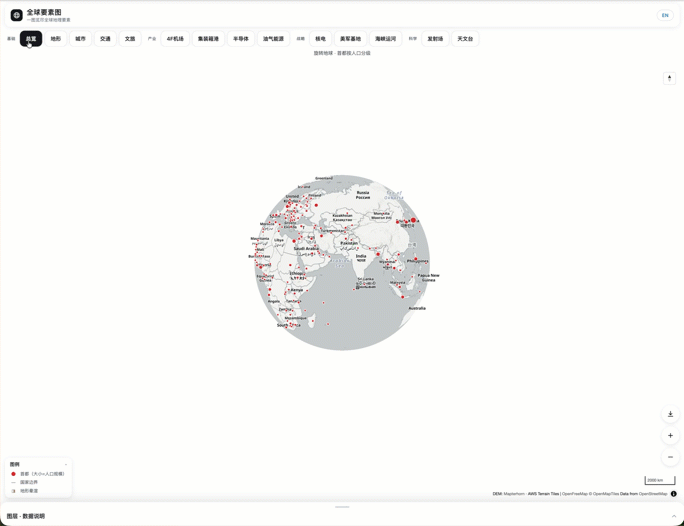Image resolution: width=684 pixels, height=526 pixels.
Task: Open the Mapterhorn attribution link
Action: (514, 494)
